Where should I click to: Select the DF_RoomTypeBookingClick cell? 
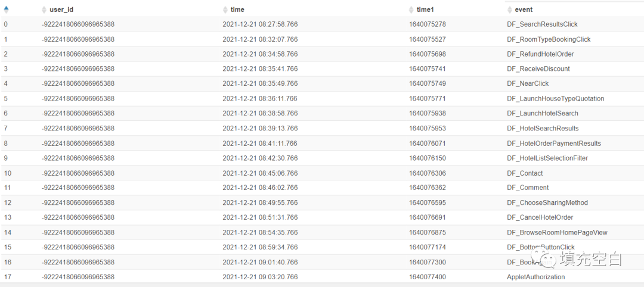tap(549, 39)
